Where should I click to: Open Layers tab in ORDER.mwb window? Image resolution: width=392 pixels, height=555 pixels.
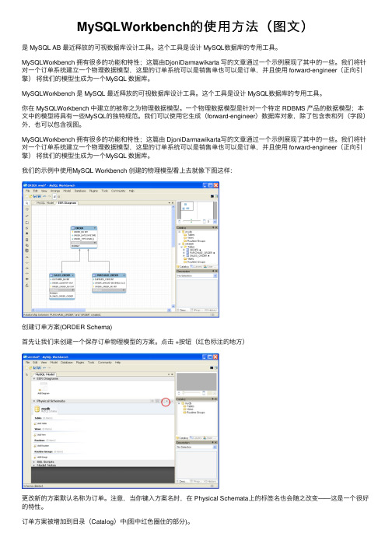tap(196, 266)
